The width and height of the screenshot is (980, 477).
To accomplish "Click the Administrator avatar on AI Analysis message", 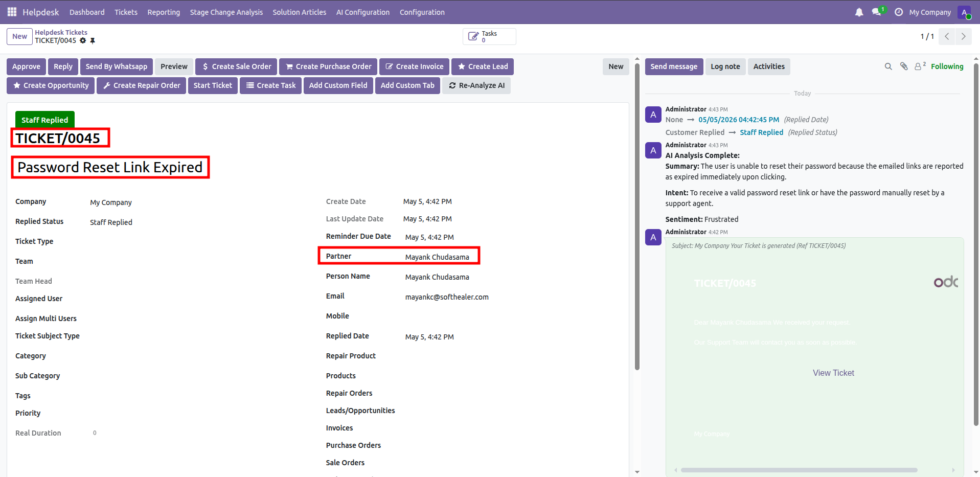I will point(653,150).
